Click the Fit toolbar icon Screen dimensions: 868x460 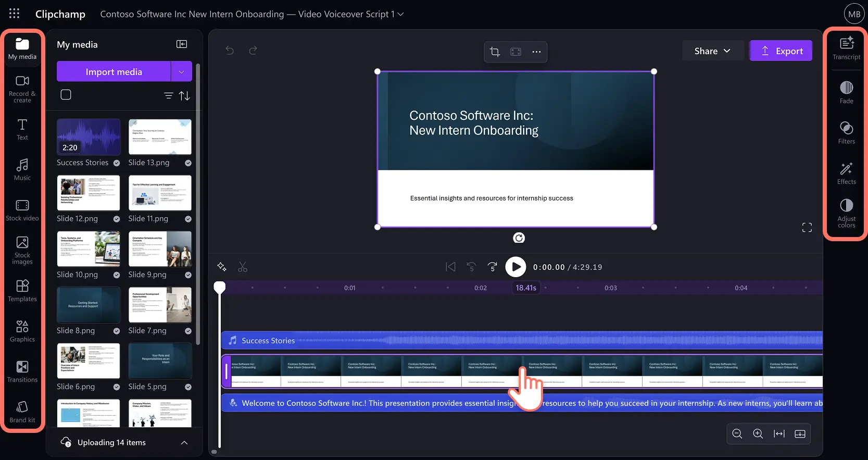coord(515,52)
